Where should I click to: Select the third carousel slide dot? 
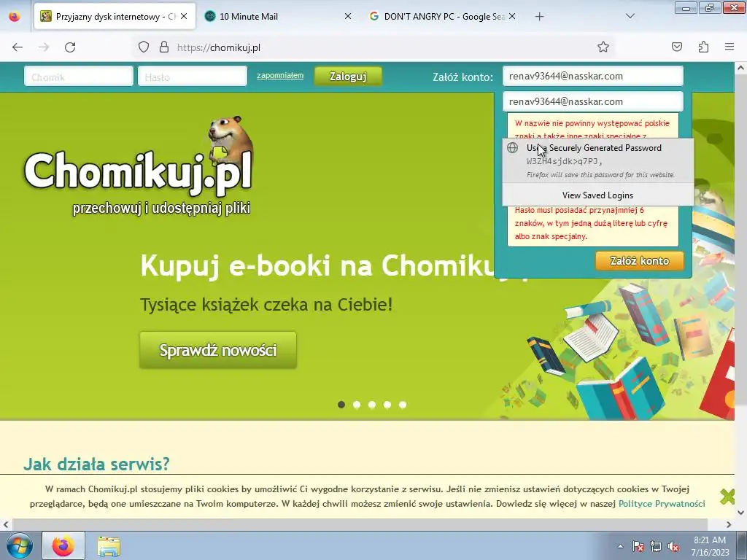tap(371, 405)
